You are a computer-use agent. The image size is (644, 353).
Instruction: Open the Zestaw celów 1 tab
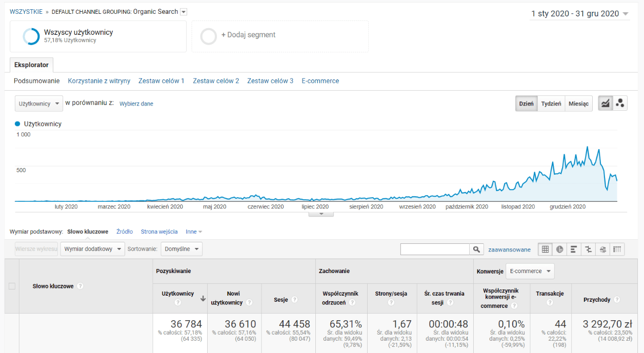pyautogui.click(x=162, y=80)
